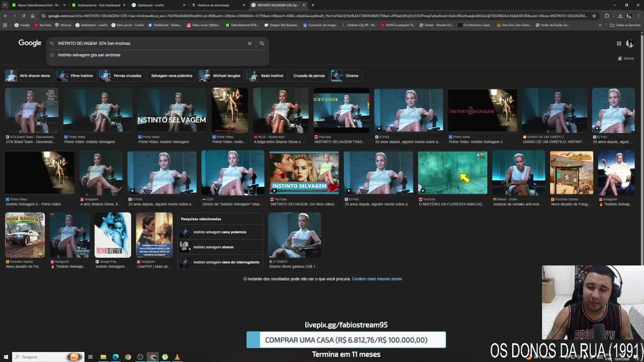This screenshot has height=362, width=644.
Task: Open the Gotham City RP bookmark
Action: click(360, 25)
